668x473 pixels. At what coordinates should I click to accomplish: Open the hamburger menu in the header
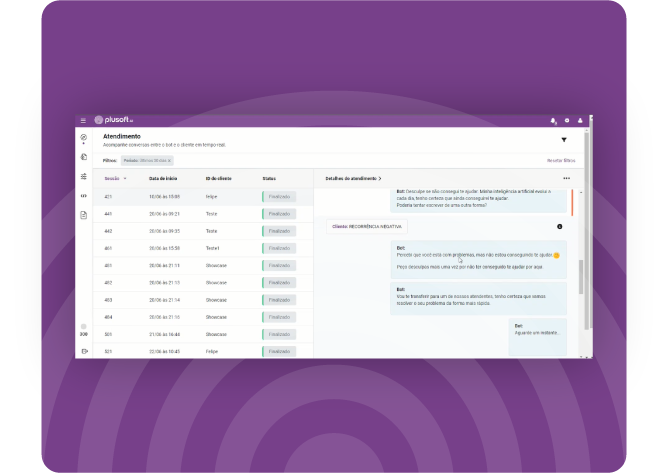83,121
